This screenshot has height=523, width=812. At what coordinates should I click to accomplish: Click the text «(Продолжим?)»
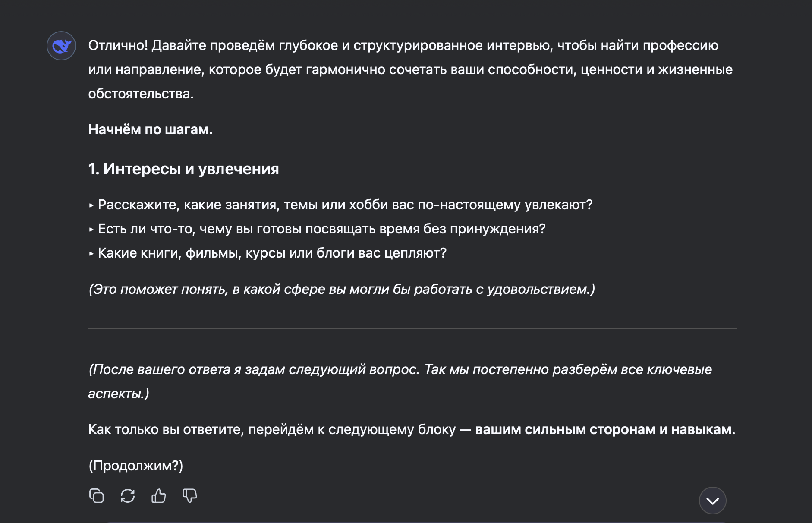click(136, 466)
